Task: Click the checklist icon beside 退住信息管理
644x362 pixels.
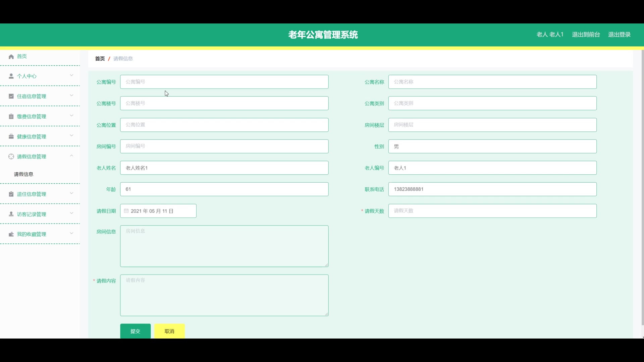Action: pos(11,194)
